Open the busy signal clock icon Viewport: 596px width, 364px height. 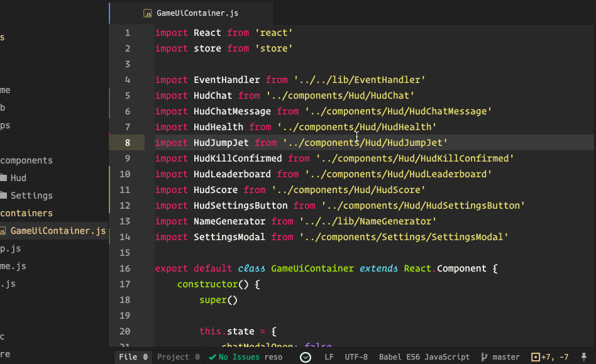306,357
